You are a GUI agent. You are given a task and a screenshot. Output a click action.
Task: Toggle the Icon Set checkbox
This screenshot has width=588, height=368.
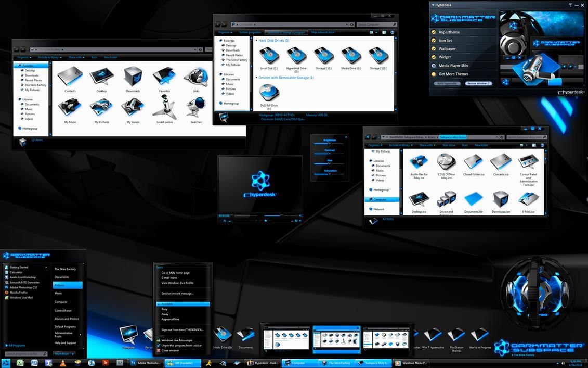pos(434,40)
